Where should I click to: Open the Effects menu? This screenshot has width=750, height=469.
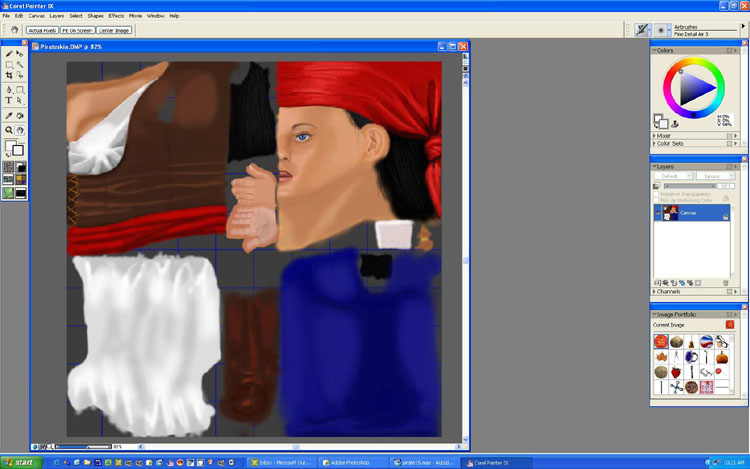click(x=116, y=16)
